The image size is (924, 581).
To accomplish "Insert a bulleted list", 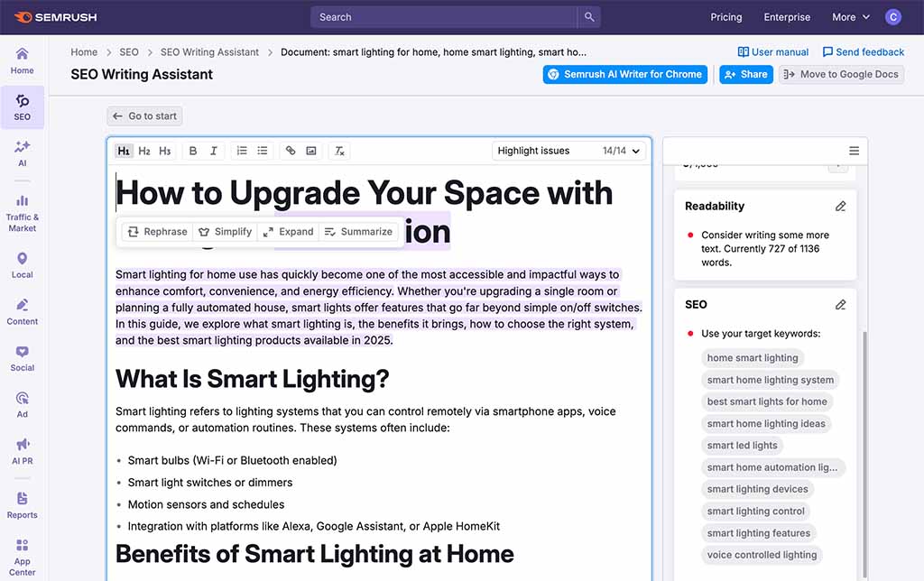I will pyautogui.click(x=262, y=151).
